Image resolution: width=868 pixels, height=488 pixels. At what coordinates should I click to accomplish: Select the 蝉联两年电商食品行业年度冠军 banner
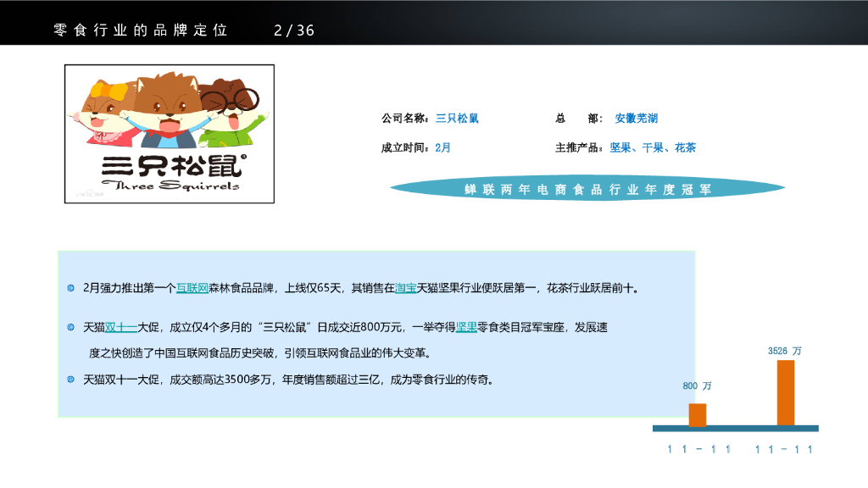pyautogui.click(x=587, y=189)
